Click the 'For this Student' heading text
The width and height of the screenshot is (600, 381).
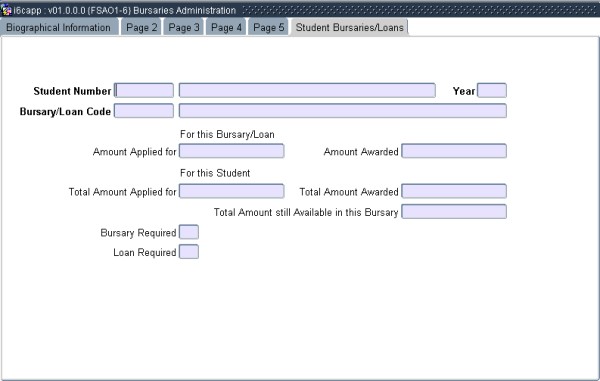pyautogui.click(x=215, y=173)
